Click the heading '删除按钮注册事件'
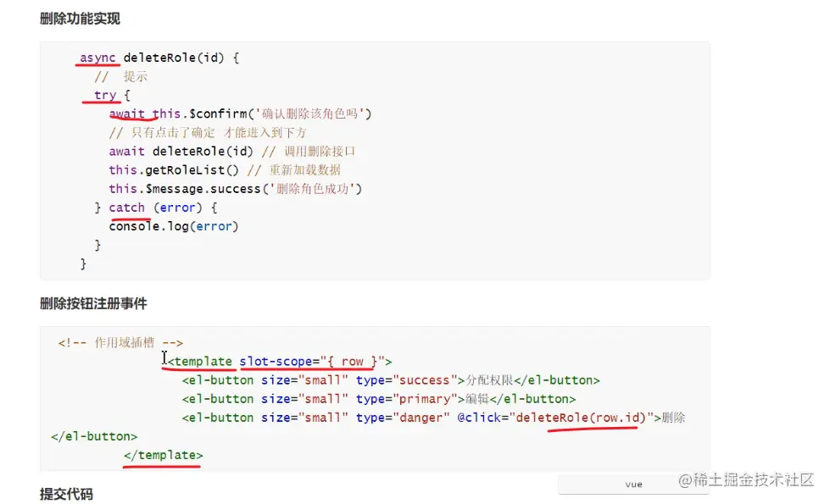 pyautogui.click(x=93, y=303)
